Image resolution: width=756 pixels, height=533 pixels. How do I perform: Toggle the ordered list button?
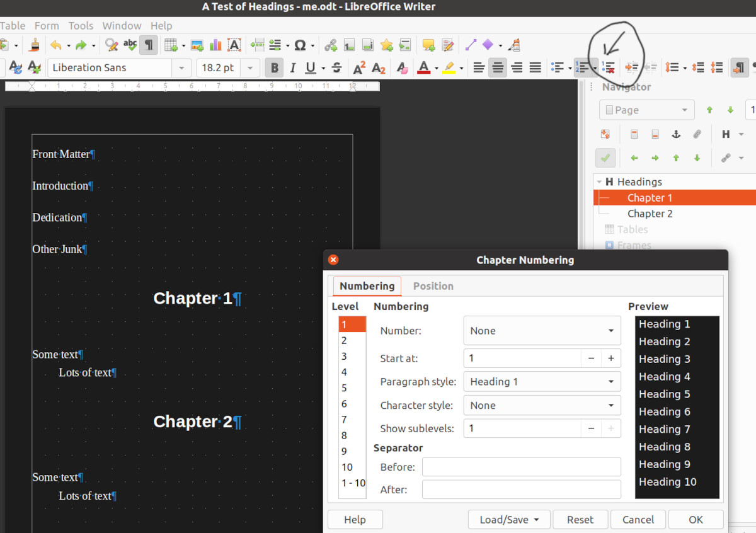tap(581, 67)
